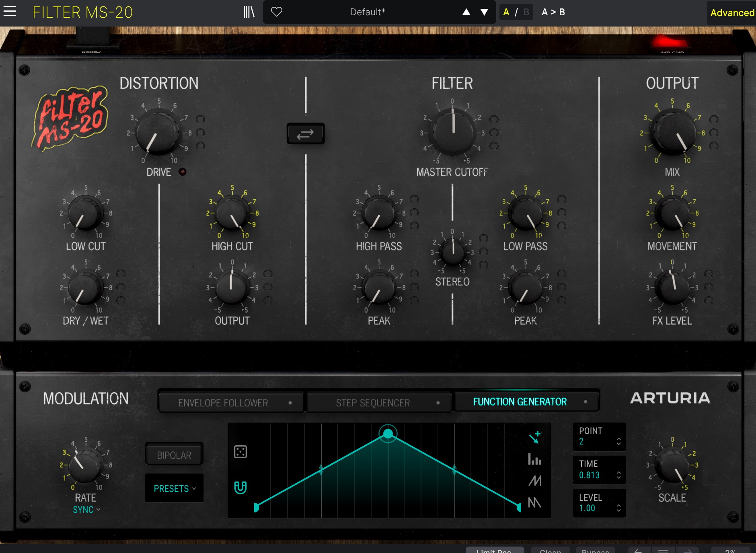
Task: Switch to preset slot B
Action: (x=526, y=12)
